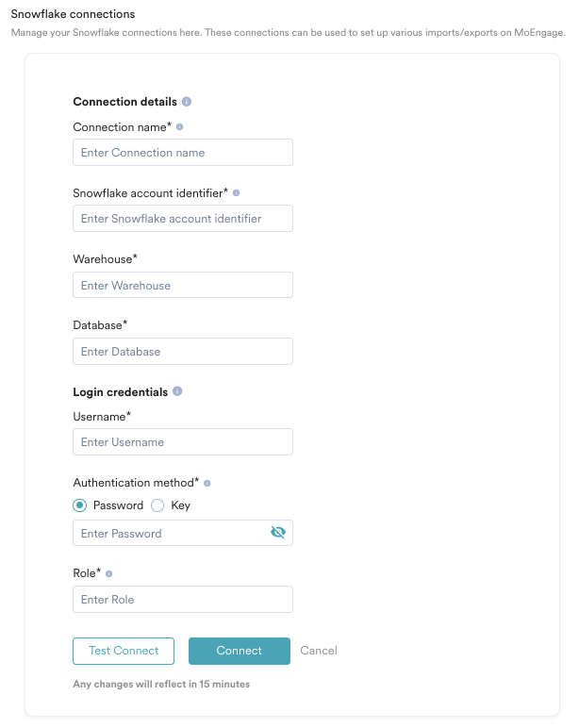Click the Snowflake connections page heading
The image size is (579, 728).
point(73,14)
